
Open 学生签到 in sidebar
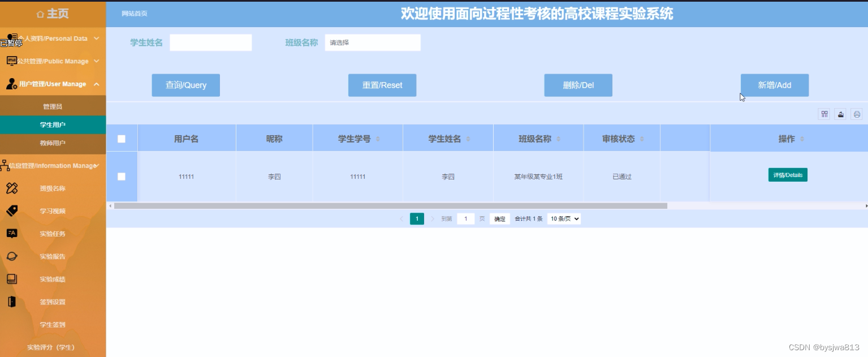click(53, 324)
